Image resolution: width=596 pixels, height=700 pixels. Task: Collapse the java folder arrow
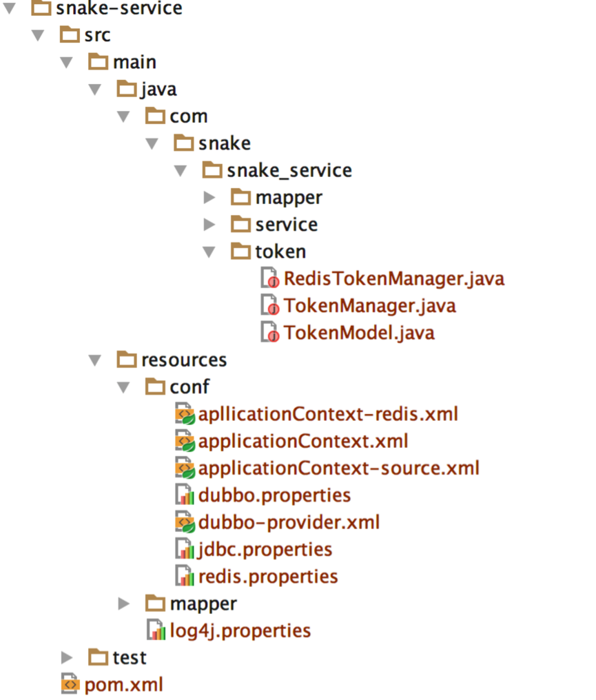pos(95,90)
